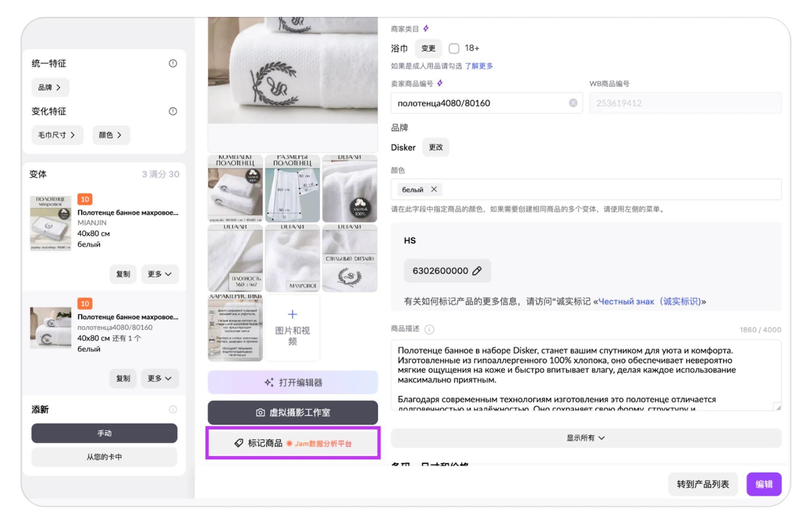Open the 更多 dropdown for MIANJIN variant

click(x=159, y=274)
